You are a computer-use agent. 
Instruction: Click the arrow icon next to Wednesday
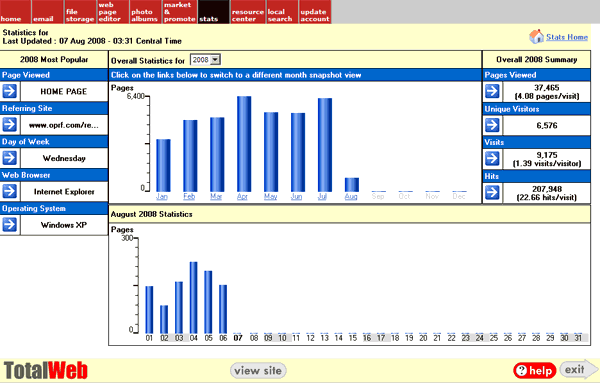coord(10,158)
